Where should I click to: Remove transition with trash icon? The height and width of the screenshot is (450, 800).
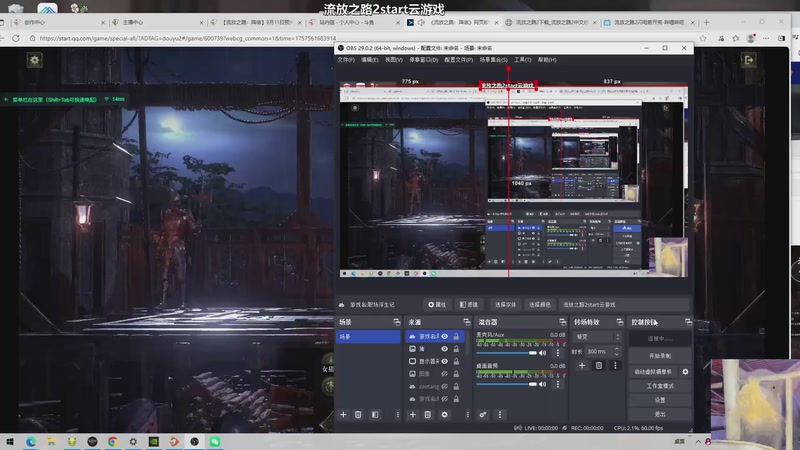click(598, 365)
